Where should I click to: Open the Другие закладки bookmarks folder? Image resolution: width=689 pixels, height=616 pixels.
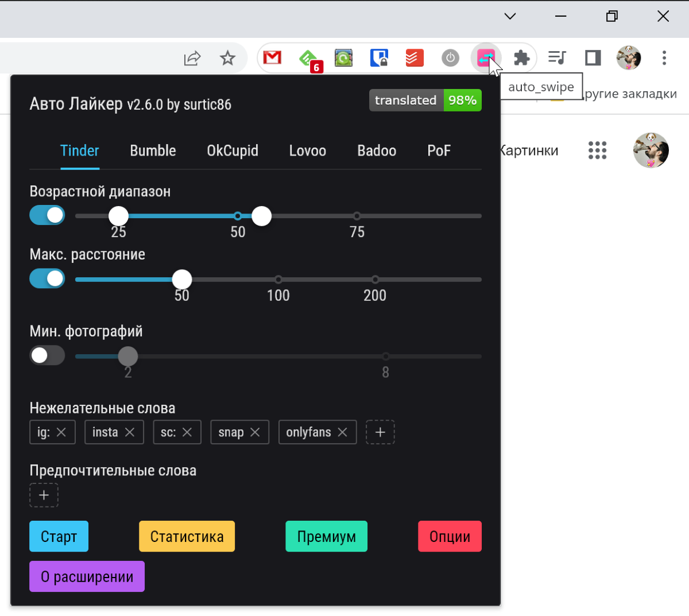tap(630, 94)
